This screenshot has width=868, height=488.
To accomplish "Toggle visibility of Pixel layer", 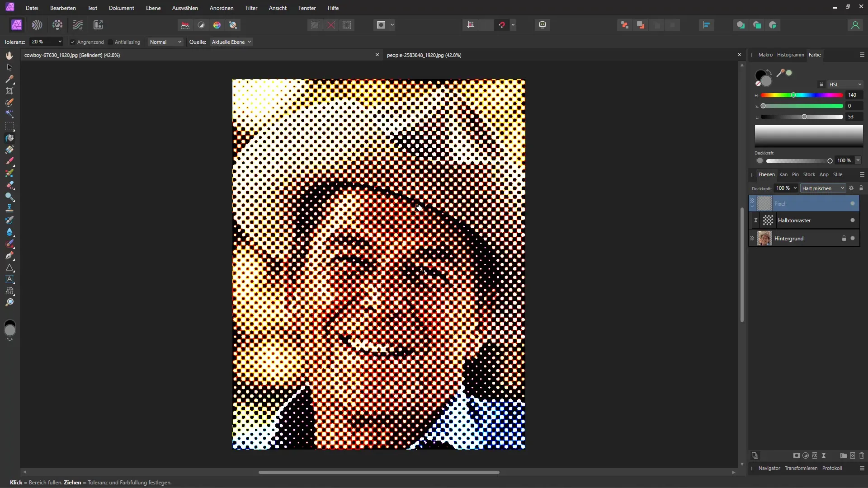I will 853,203.
